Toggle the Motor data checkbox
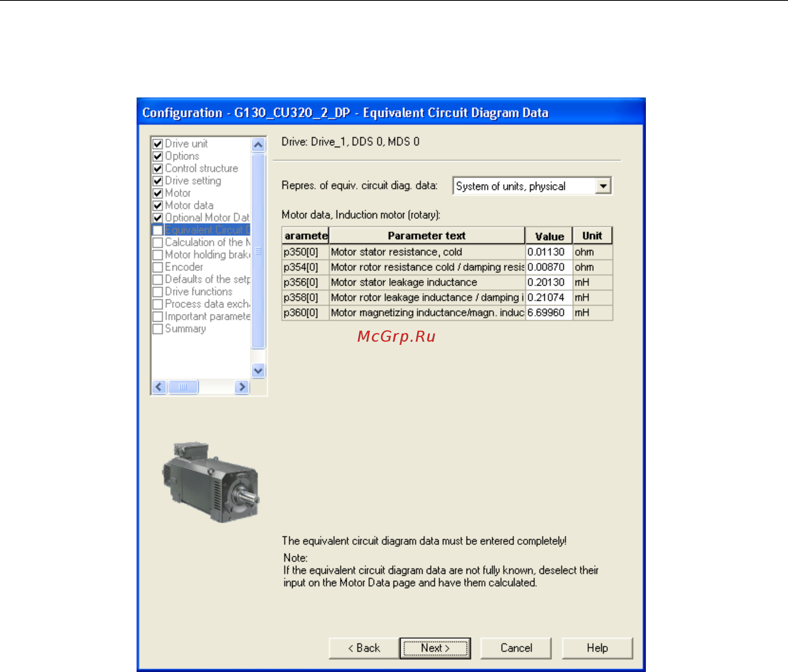 point(158,206)
